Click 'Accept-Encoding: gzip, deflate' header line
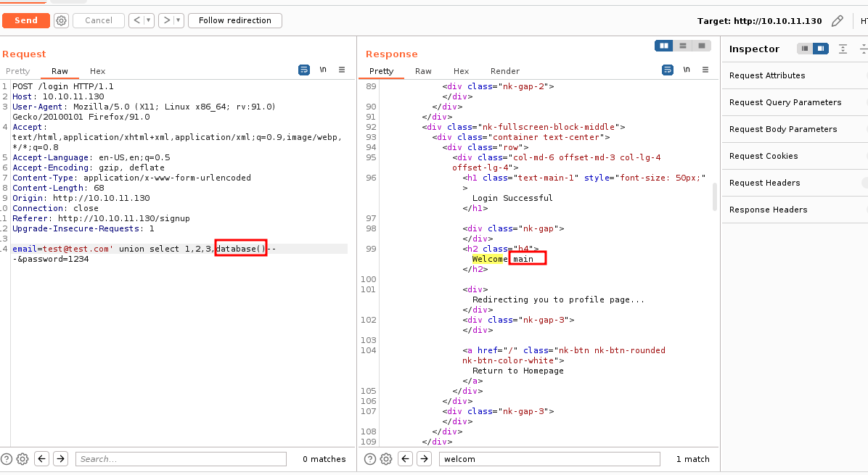 click(89, 168)
